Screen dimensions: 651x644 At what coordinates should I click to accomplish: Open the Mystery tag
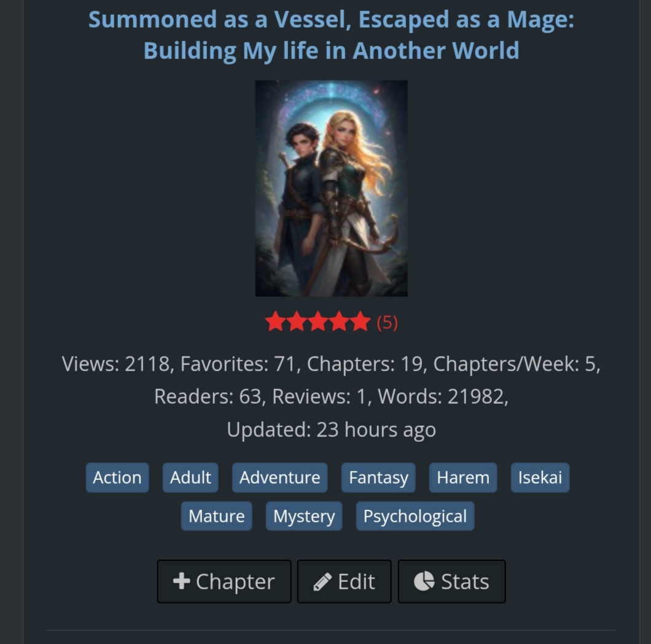coord(304,516)
